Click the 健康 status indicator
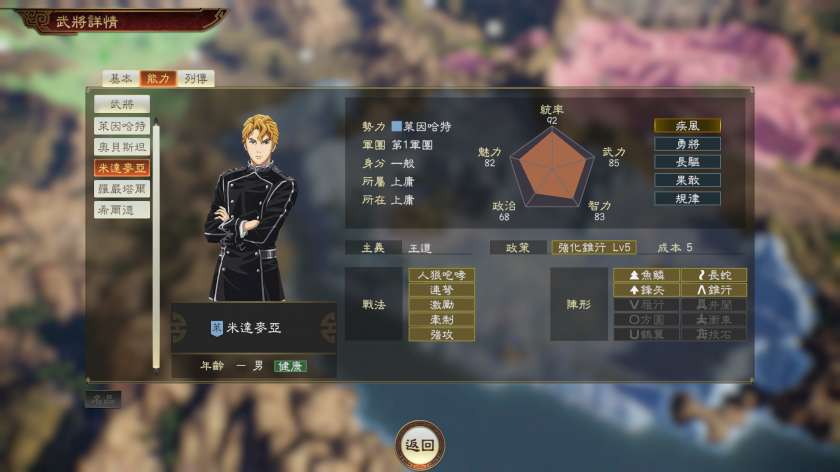840x472 pixels. 290,366
